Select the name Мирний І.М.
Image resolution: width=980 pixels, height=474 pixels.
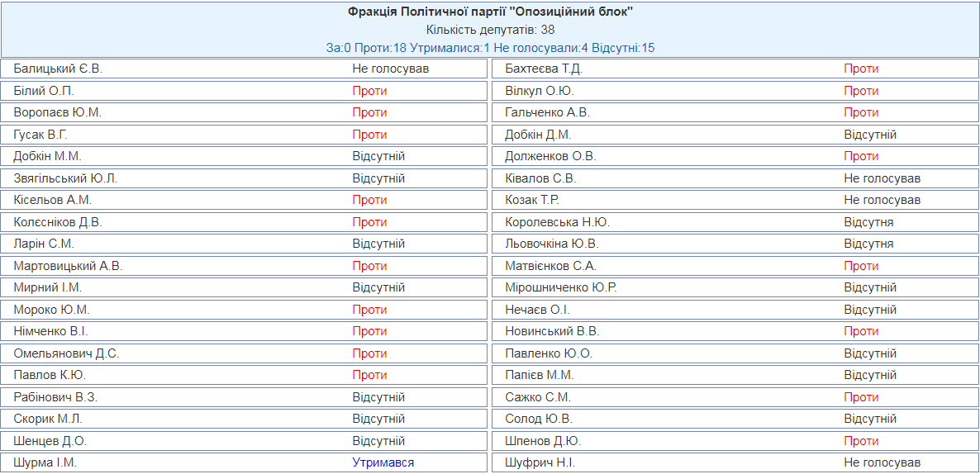(x=47, y=288)
